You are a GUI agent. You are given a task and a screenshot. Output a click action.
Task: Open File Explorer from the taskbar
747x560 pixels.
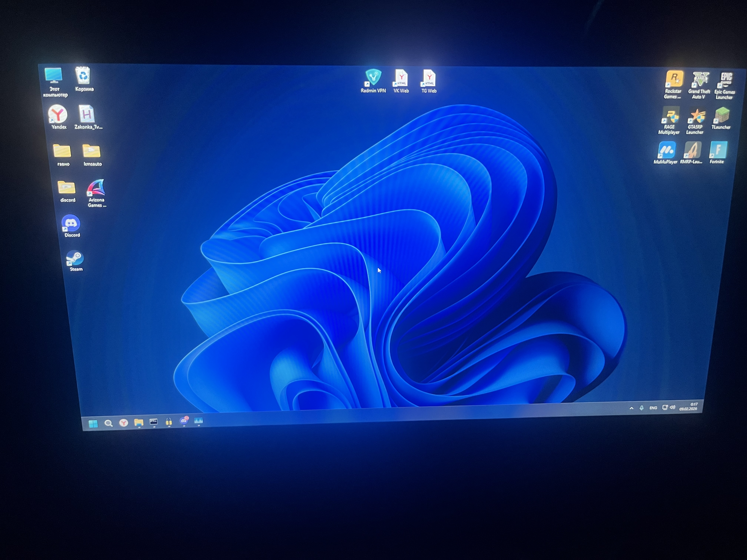coord(139,422)
